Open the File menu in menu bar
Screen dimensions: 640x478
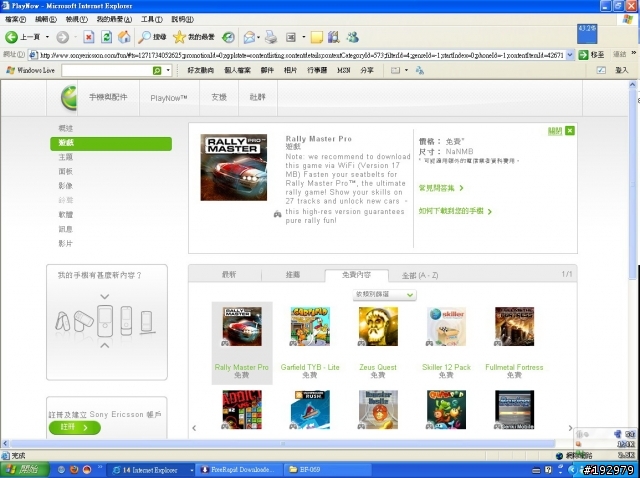[16, 19]
